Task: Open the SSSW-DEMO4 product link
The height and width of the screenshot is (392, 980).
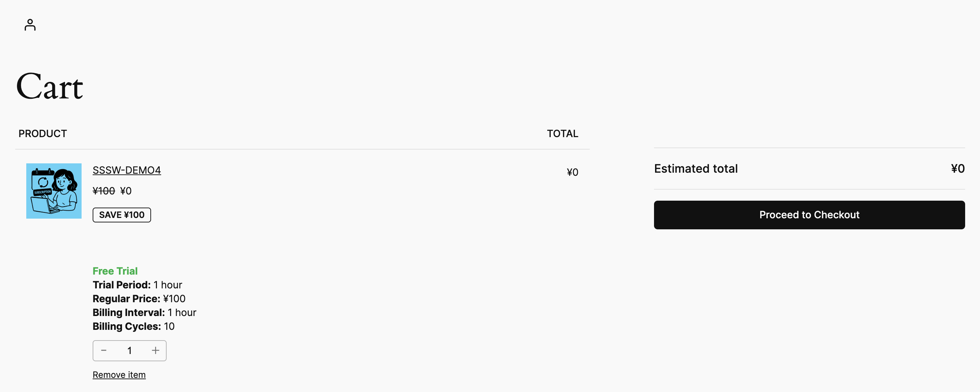Action: pos(127,170)
